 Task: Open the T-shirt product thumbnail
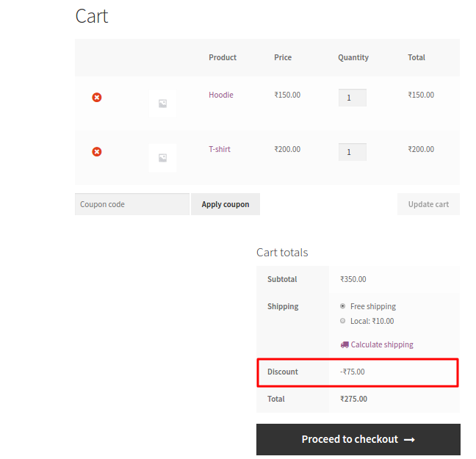click(163, 158)
